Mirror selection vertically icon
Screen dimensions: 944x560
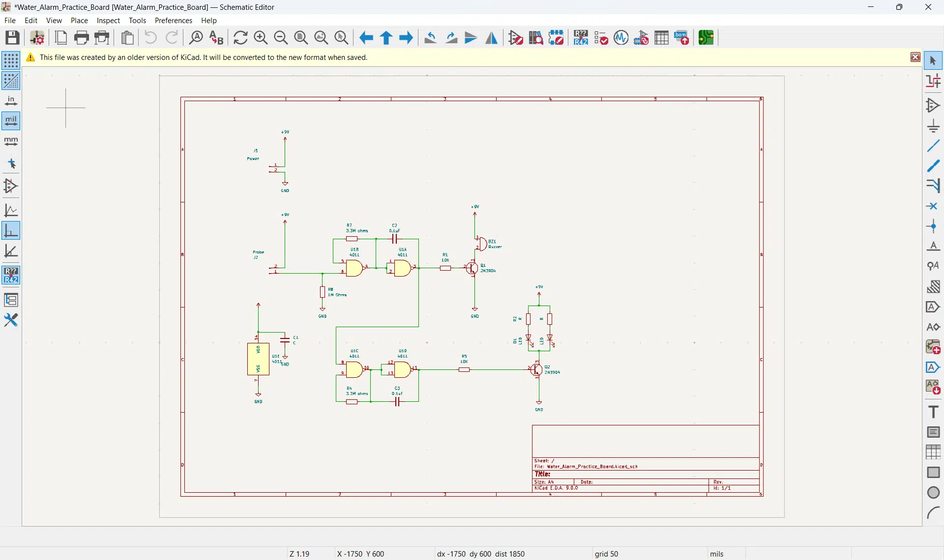coord(472,38)
